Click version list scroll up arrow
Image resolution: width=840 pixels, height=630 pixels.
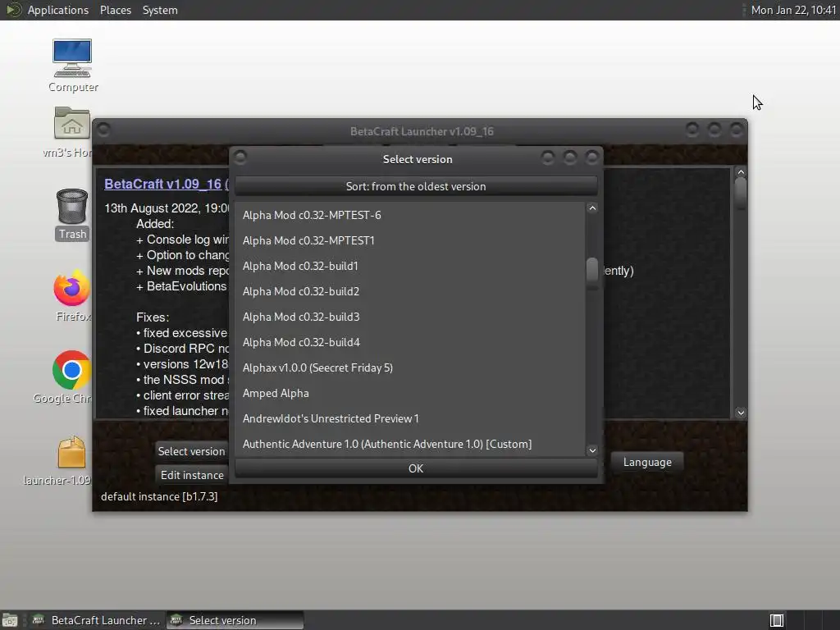(592, 208)
